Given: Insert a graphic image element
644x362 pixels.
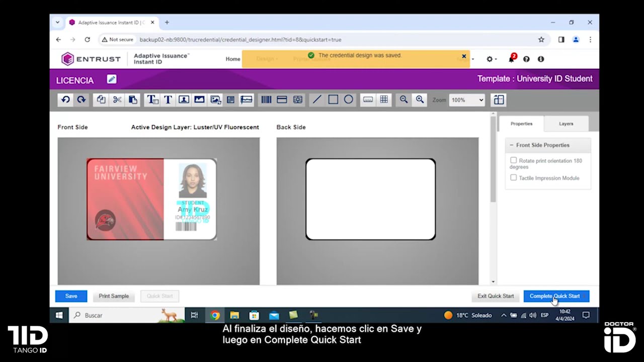Looking at the screenshot, I should point(199,100).
